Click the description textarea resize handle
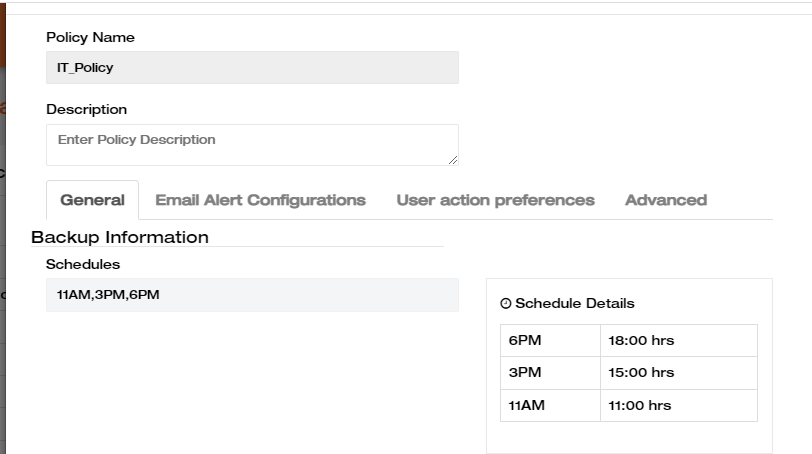The width and height of the screenshot is (812, 454). click(453, 160)
